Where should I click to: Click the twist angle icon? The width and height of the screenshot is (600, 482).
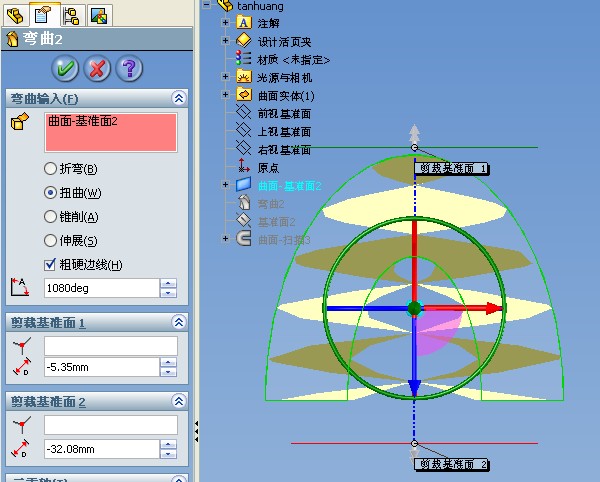click(20, 287)
